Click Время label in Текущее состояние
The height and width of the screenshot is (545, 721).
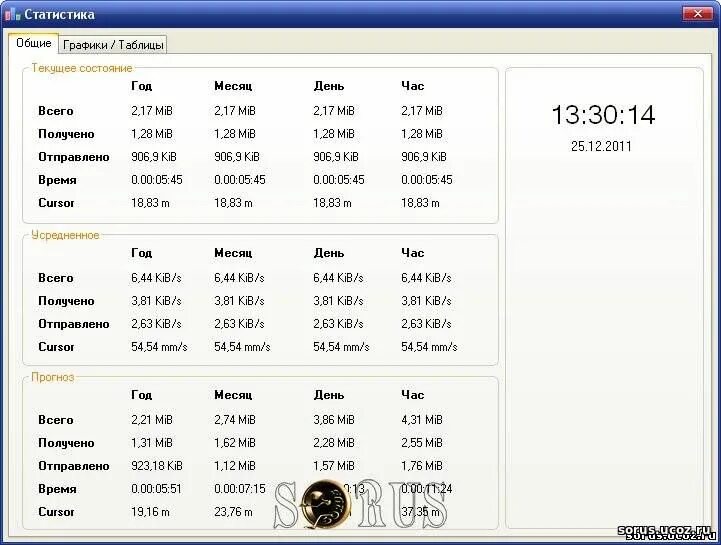(57, 180)
